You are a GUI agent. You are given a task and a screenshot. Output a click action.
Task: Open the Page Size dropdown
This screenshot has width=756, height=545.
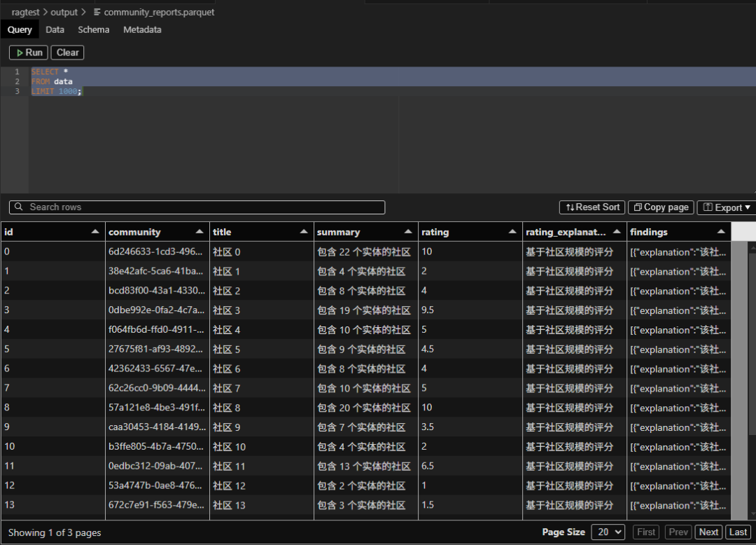608,532
